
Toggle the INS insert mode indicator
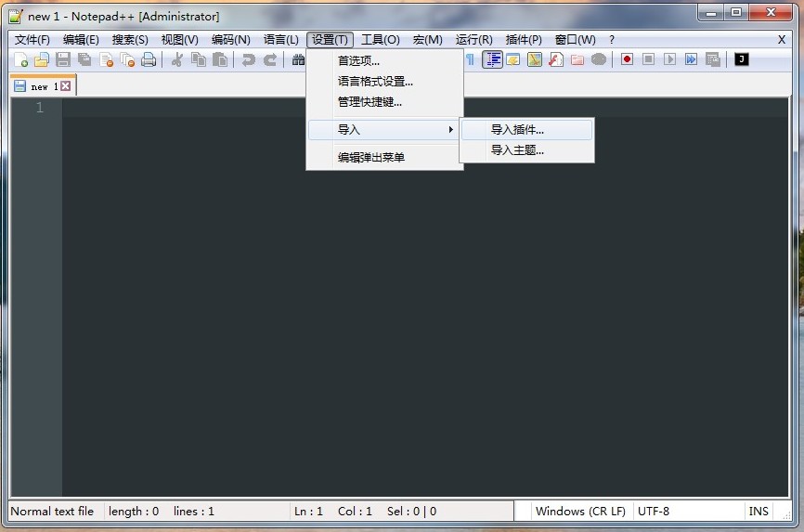click(759, 511)
